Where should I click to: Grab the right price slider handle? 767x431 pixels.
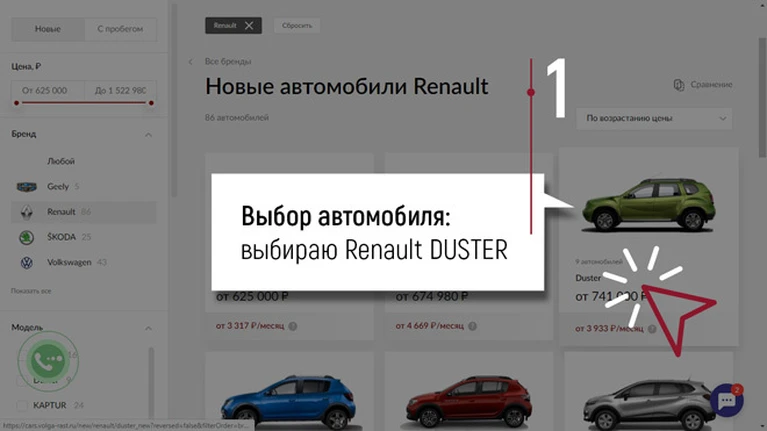pyautogui.click(x=151, y=103)
